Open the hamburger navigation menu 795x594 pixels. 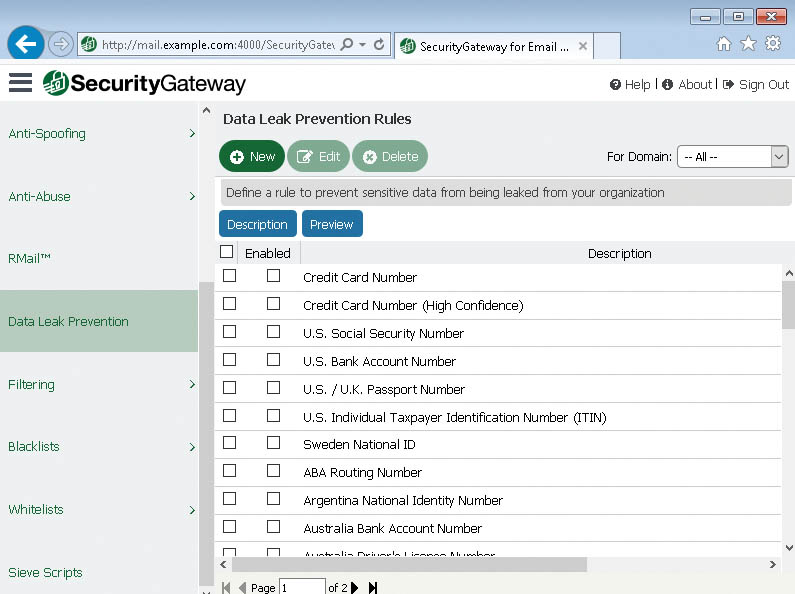[x=20, y=83]
